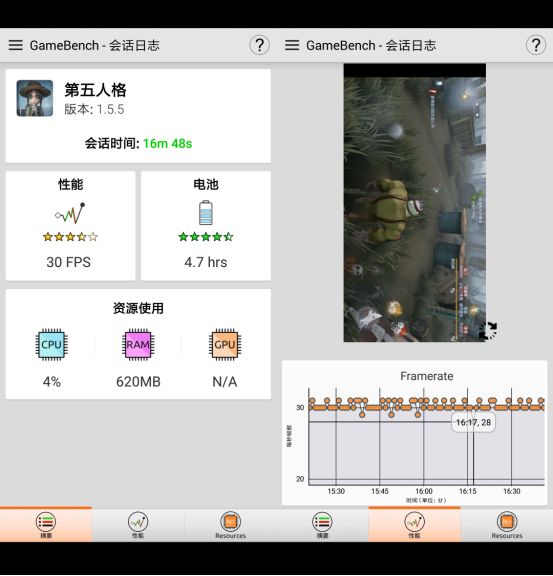Select 摘要 summary tab on summary screen

pos(46,525)
